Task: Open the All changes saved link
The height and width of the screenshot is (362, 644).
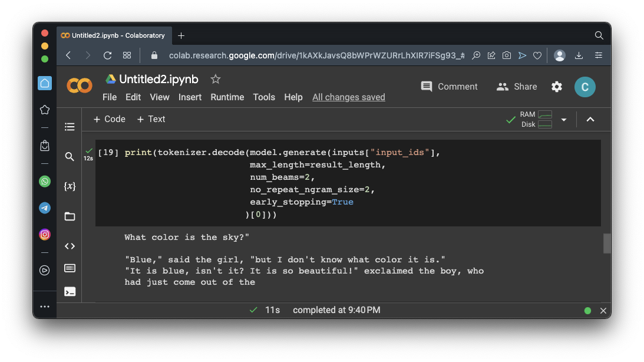Action: [x=349, y=97]
